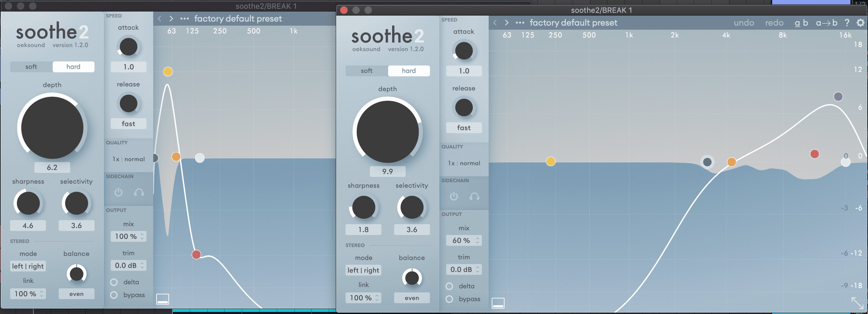Go to previous preset in left window
The image size is (868, 314).
[x=159, y=19]
